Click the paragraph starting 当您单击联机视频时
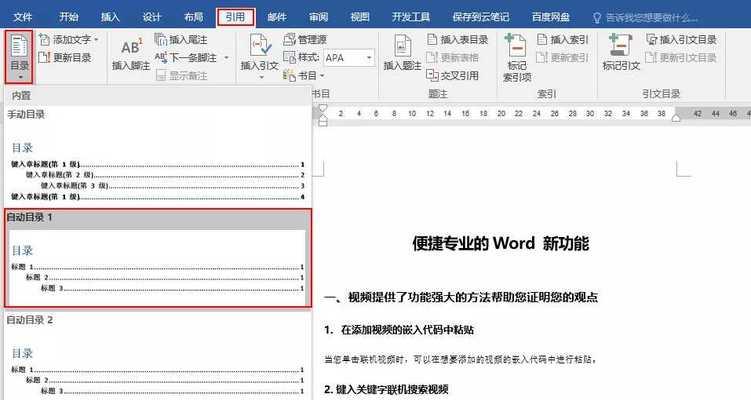The image size is (751, 400). 460,359
